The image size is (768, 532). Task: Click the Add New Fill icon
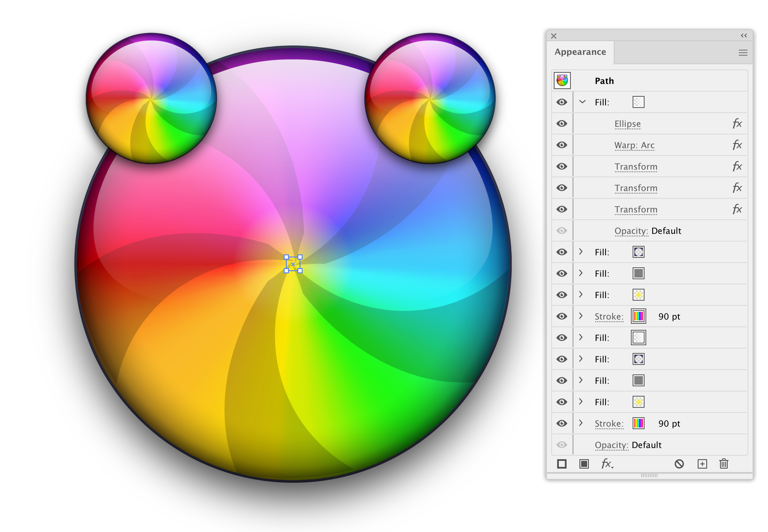pyautogui.click(x=584, y=464)
